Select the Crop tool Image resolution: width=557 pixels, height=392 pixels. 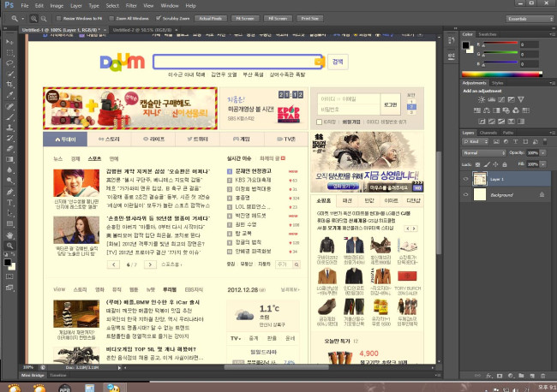(x=9, y=85)
